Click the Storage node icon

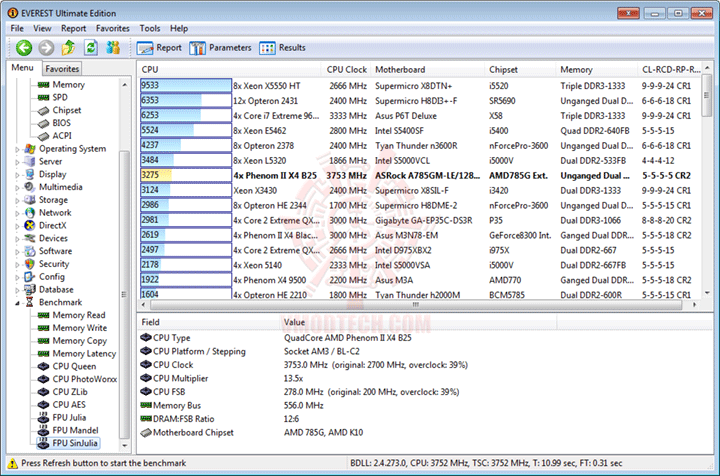30,200
